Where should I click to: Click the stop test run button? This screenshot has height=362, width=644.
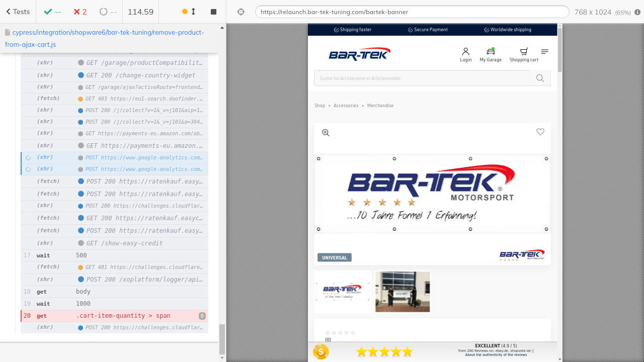pyautogui.click(x=213, y=12)
